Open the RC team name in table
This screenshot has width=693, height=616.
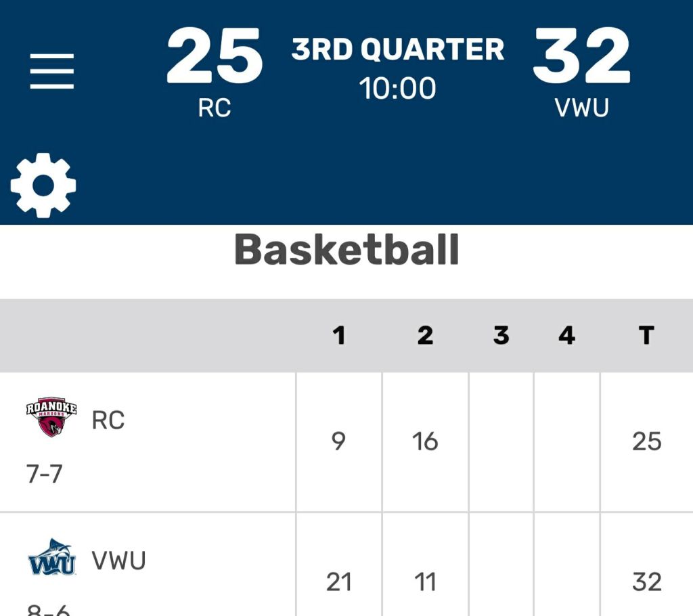pyautogui.click(x=108, y=420)
